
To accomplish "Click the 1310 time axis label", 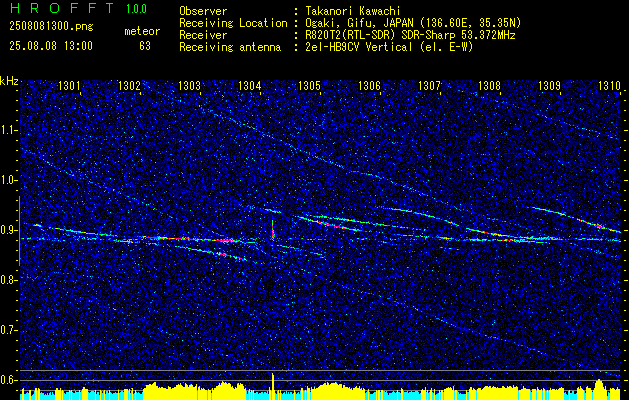I will pyautogui.click(x=609, y=85).
